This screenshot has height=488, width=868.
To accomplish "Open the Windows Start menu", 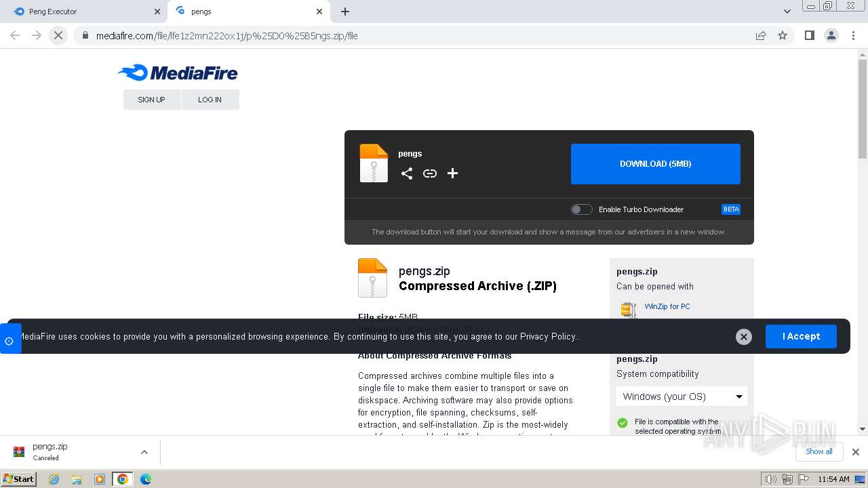I will (18, 479).
